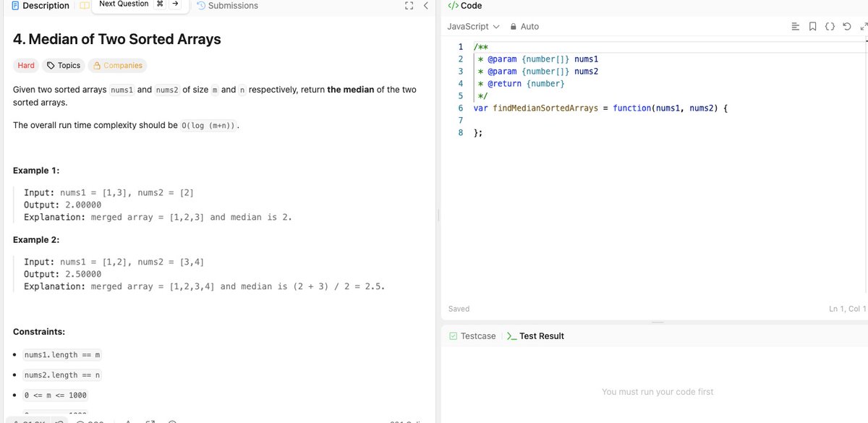Go to Next Question arrow button
This screenshot has height=423, width=868.
click(175, 4)
